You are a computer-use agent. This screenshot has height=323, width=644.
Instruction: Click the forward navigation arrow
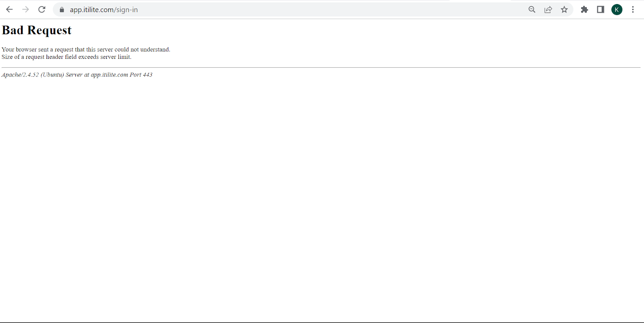click(x=25, y=9)
